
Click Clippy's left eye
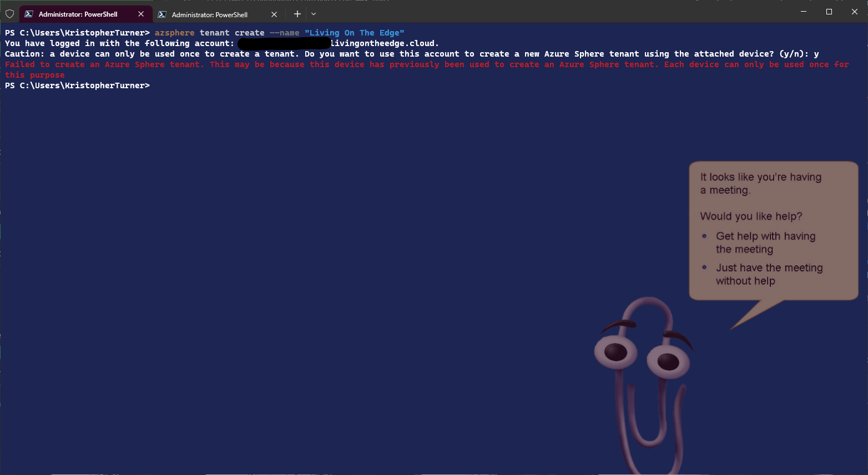pos(615,352)
